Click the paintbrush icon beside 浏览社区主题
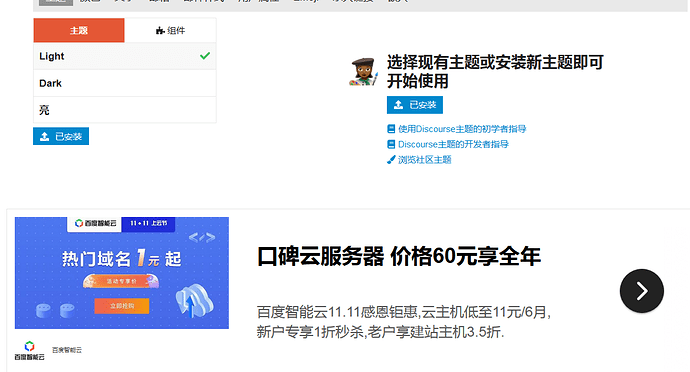 point(391,160)
